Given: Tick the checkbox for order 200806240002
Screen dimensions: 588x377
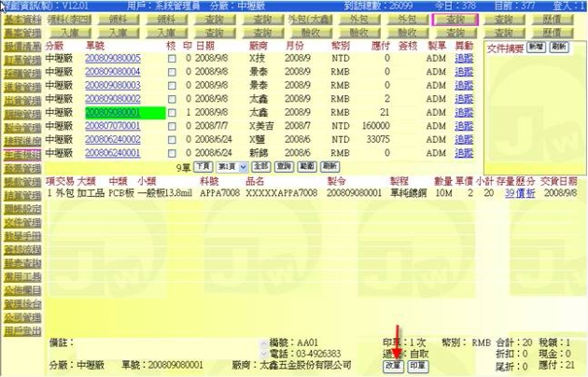Looking at the screenshot, I should tap(171, 139).
